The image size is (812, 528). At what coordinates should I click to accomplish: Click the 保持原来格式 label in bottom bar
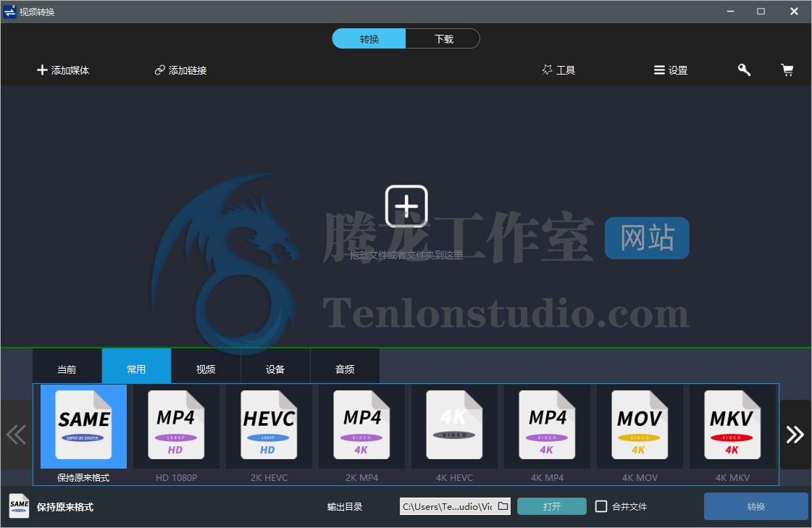coord(65,507)
